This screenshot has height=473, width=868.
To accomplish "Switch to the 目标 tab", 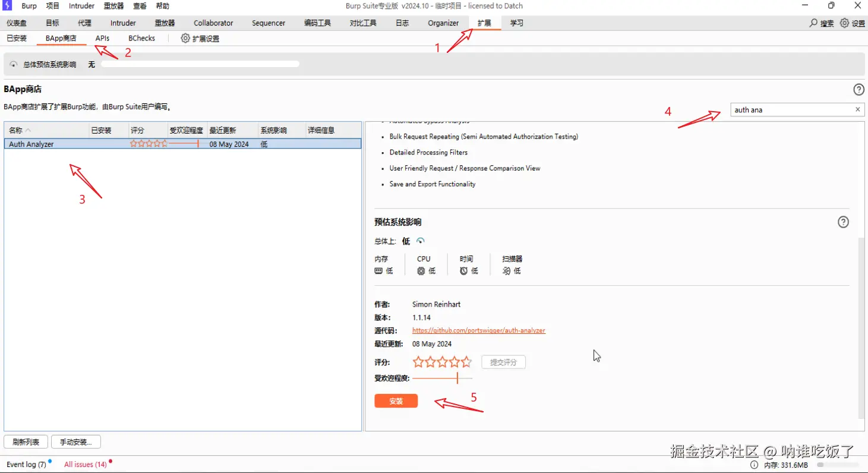I will coord(52,23).
